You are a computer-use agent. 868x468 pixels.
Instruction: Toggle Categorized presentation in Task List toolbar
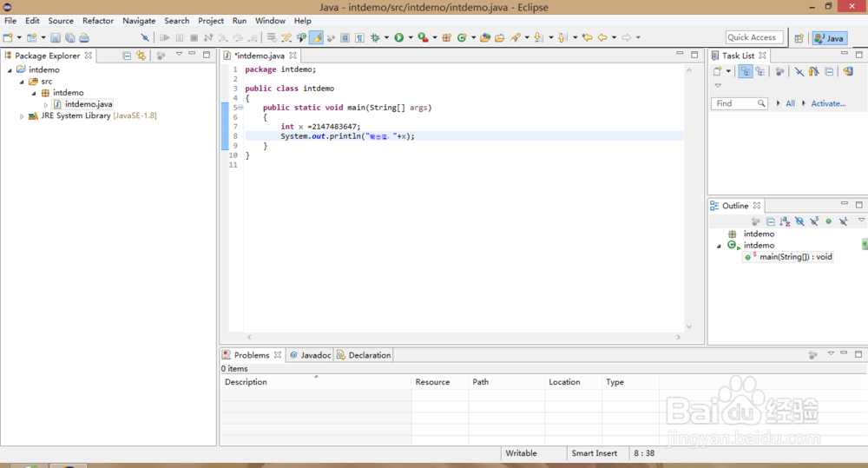(x=746, y=71)
